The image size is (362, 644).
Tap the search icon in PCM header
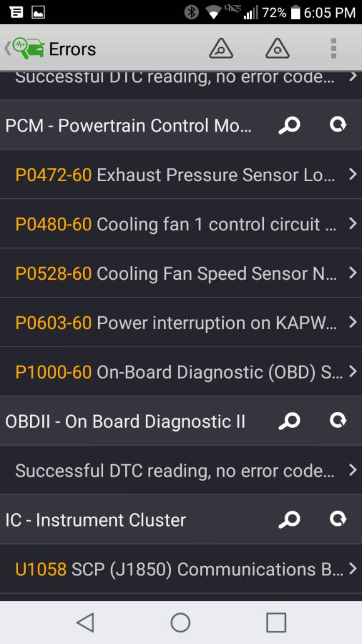point(289,125)
